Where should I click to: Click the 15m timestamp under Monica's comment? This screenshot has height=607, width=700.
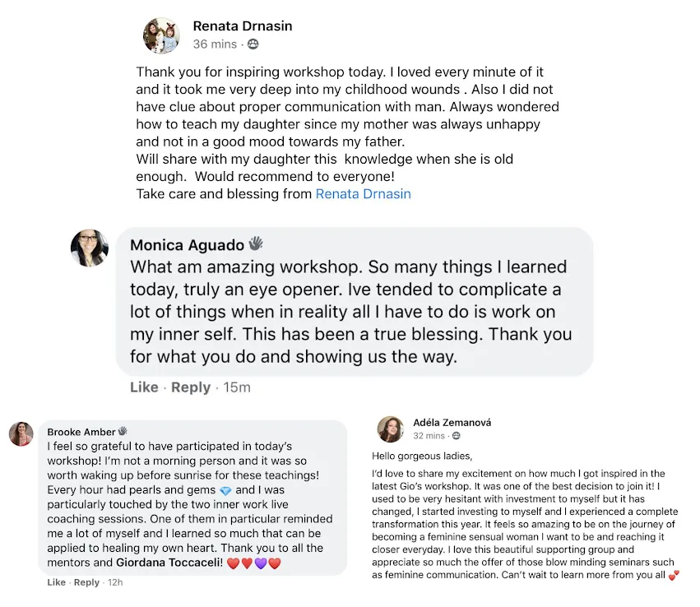tap(237, 387)
